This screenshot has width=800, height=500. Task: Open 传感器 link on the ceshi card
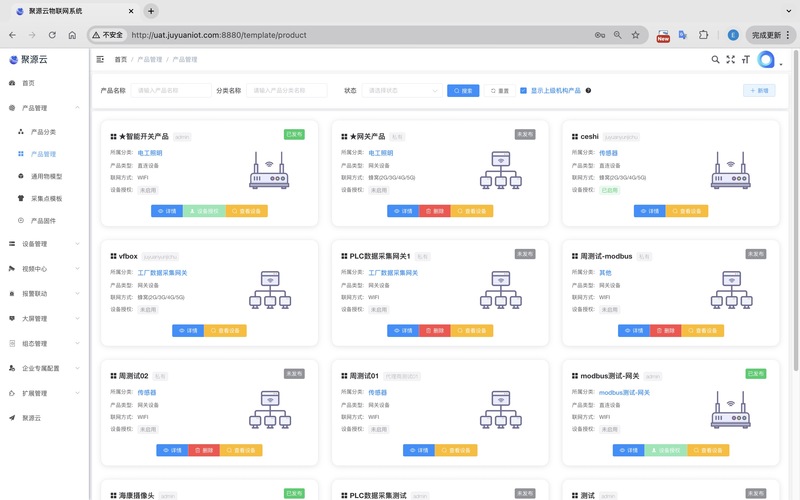[x=608, y=153]
